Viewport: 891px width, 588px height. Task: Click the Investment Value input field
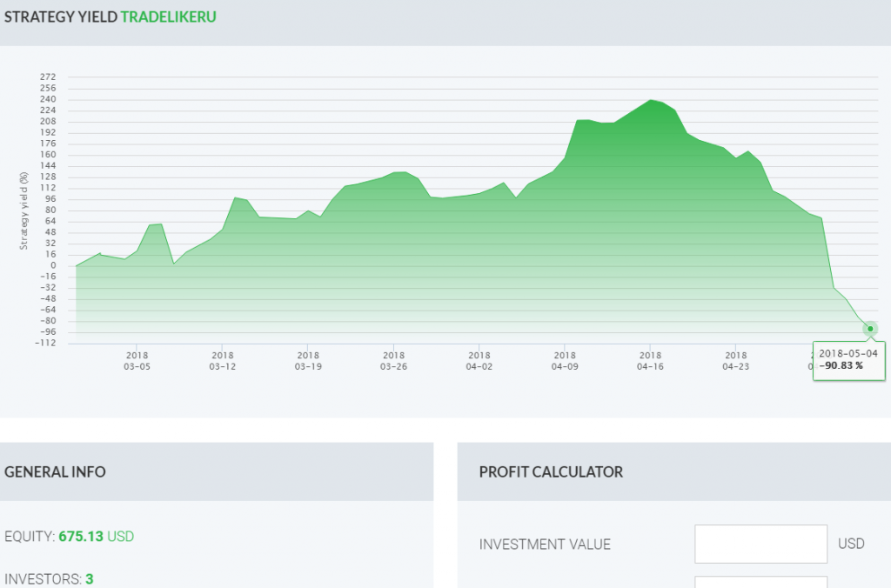(760, 544)
